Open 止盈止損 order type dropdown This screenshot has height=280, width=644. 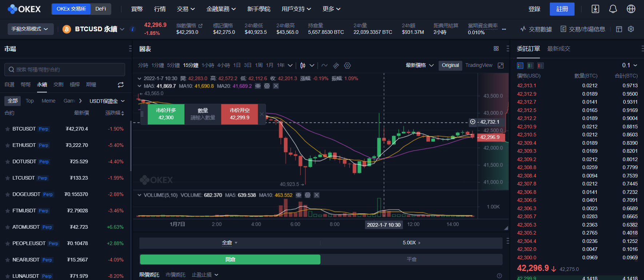[205, 275]
